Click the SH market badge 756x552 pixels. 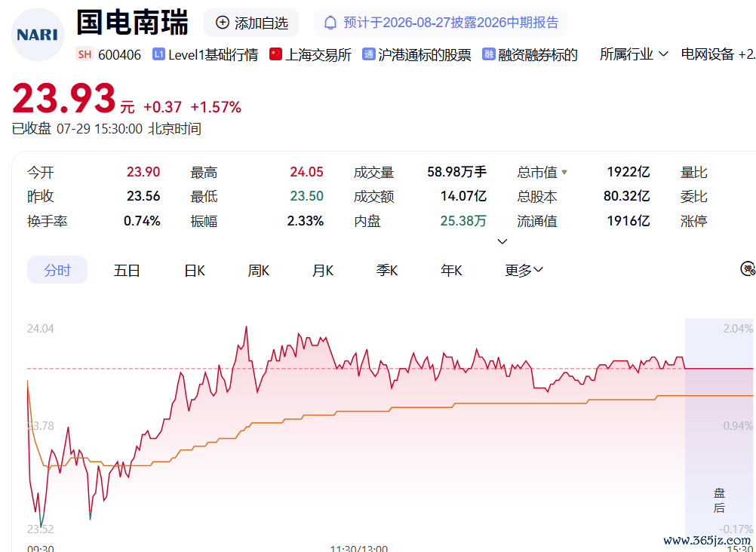tap(85, 54)
